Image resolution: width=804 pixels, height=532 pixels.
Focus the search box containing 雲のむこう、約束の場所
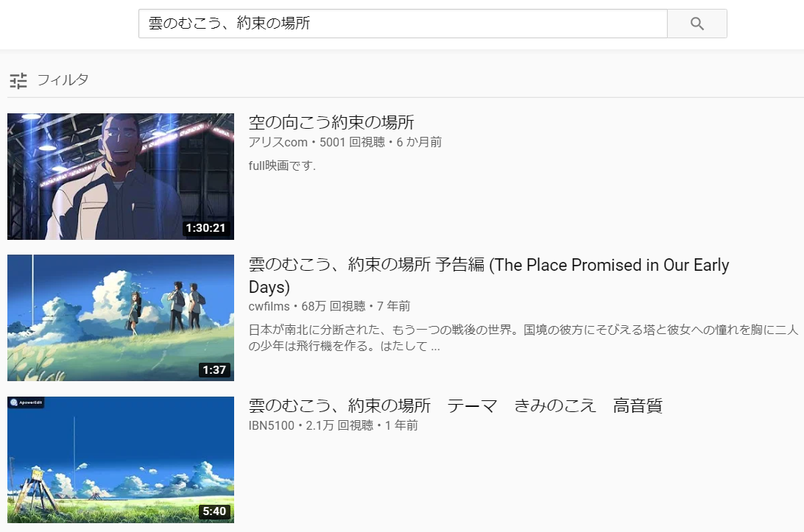click(403, 24)
